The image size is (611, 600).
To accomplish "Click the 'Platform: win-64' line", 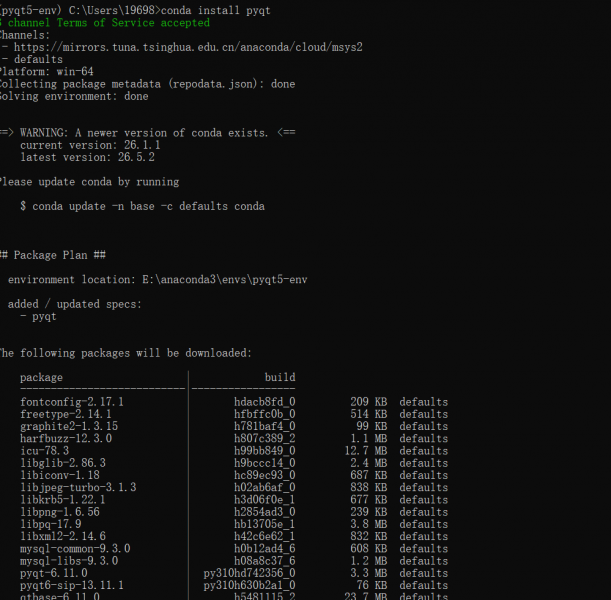I will [47, 72].
